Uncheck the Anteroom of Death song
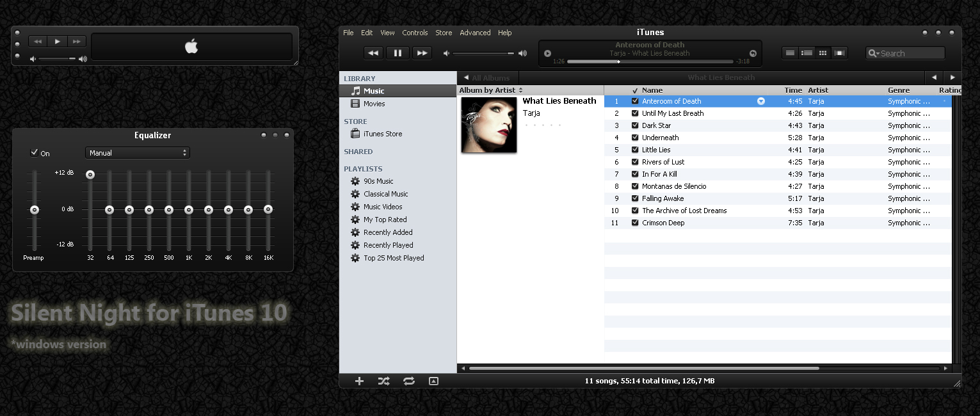 coord(635,101)
